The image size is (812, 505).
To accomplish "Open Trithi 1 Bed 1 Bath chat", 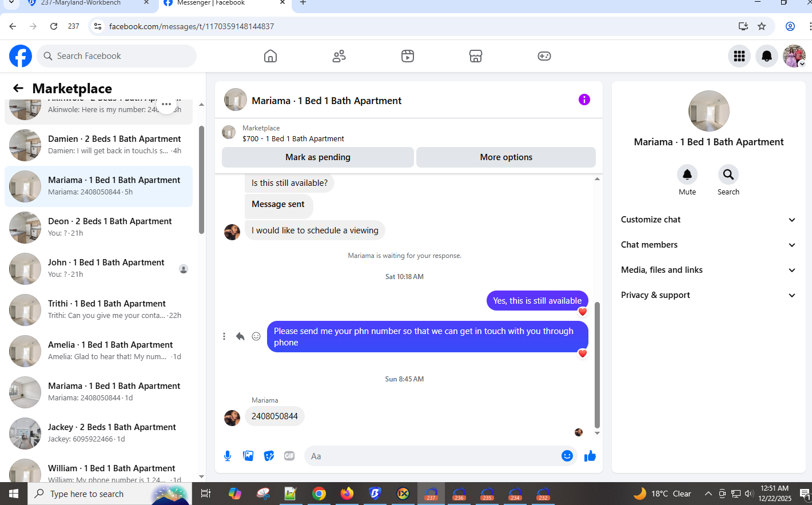I will pos(98,310).
